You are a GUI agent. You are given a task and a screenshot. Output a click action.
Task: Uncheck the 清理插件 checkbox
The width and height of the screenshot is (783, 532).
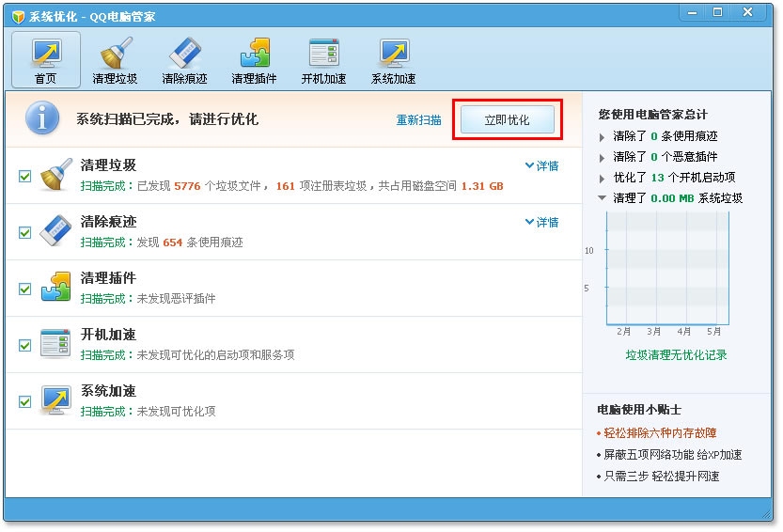pyautogui.click(x=25, y=289)
